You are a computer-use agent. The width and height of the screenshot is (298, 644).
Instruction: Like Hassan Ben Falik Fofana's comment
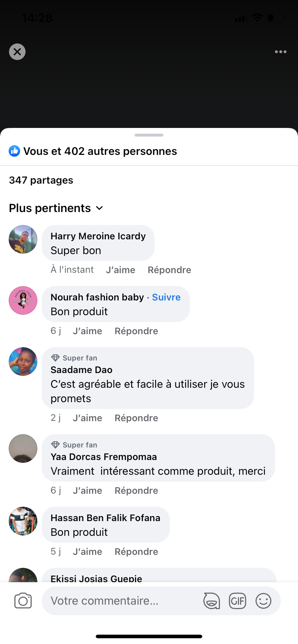click(87, 552)
